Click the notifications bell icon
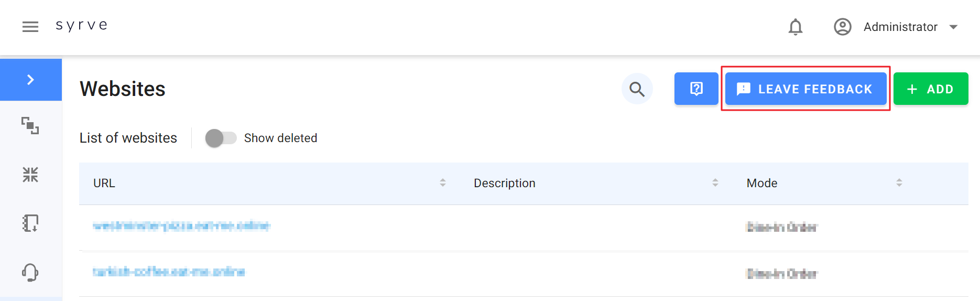The image size is (980, 301). 796,27
